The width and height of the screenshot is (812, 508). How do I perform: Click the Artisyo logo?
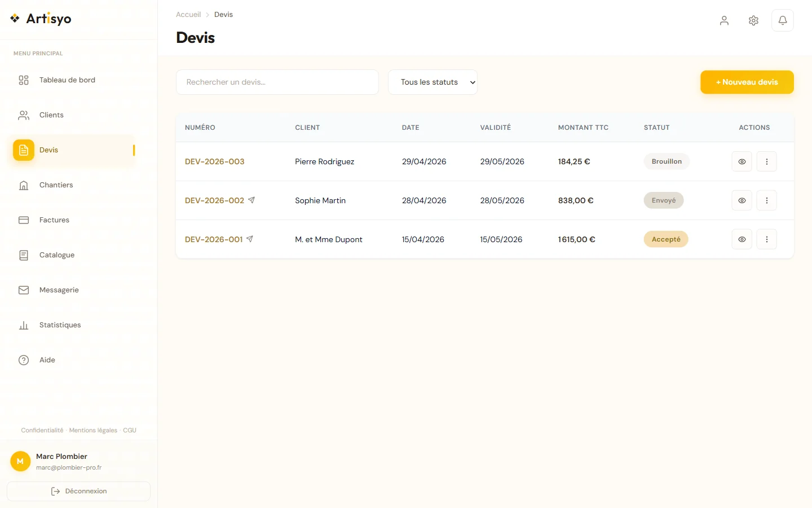point(41,19)
